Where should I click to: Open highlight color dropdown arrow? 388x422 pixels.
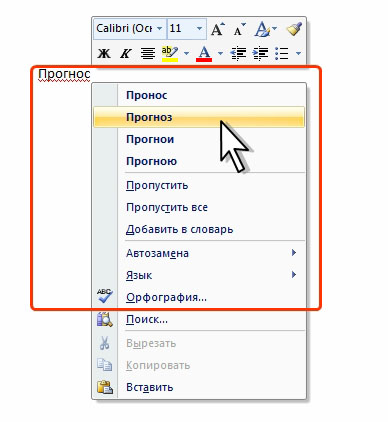[186, 53]
